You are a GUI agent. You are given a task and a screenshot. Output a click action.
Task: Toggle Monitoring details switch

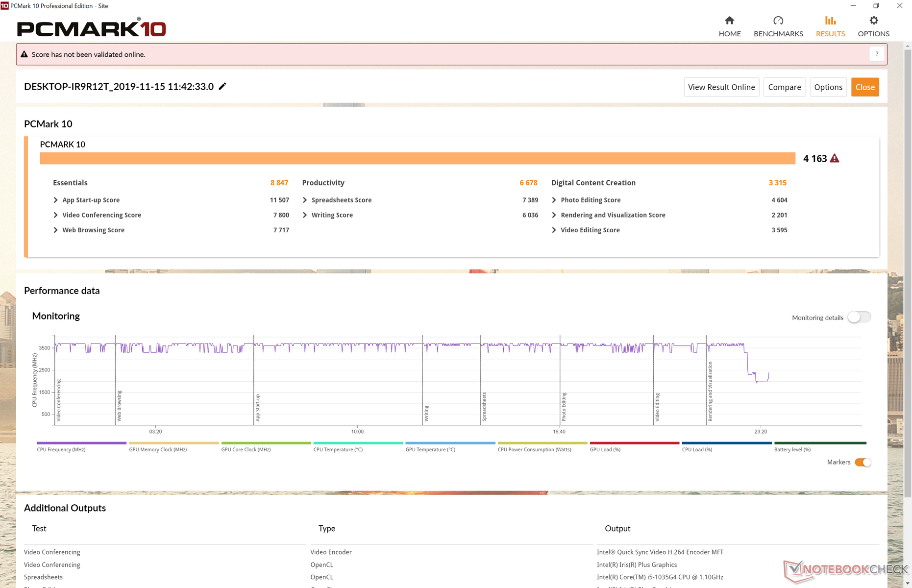point(859,318)
